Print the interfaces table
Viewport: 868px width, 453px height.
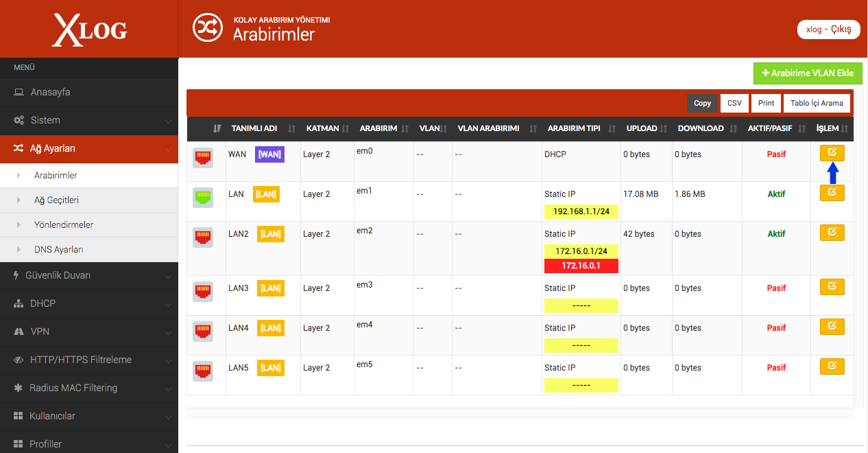pos(767,103)
